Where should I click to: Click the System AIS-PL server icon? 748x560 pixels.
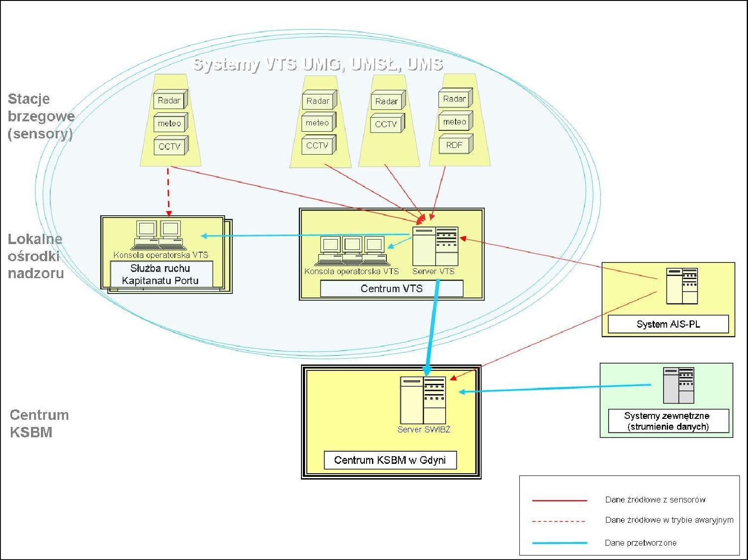click(682, 286)
